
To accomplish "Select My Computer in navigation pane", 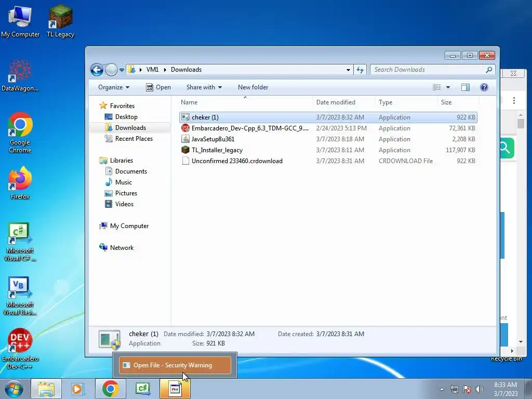I will (124, 226).
